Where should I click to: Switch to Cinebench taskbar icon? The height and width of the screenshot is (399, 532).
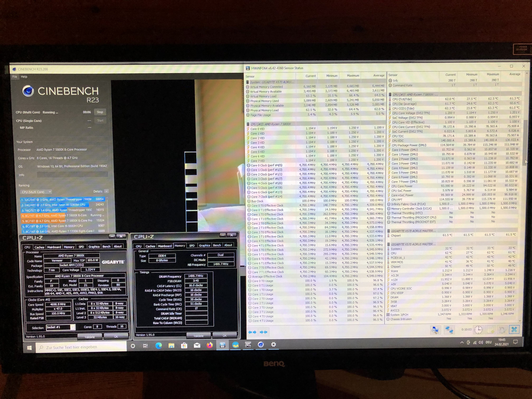[x=261, y=345]
